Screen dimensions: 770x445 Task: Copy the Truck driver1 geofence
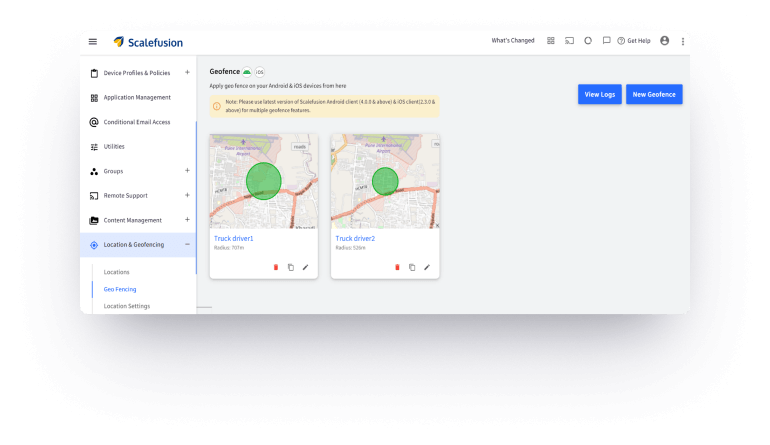click(x=291, y=267)
